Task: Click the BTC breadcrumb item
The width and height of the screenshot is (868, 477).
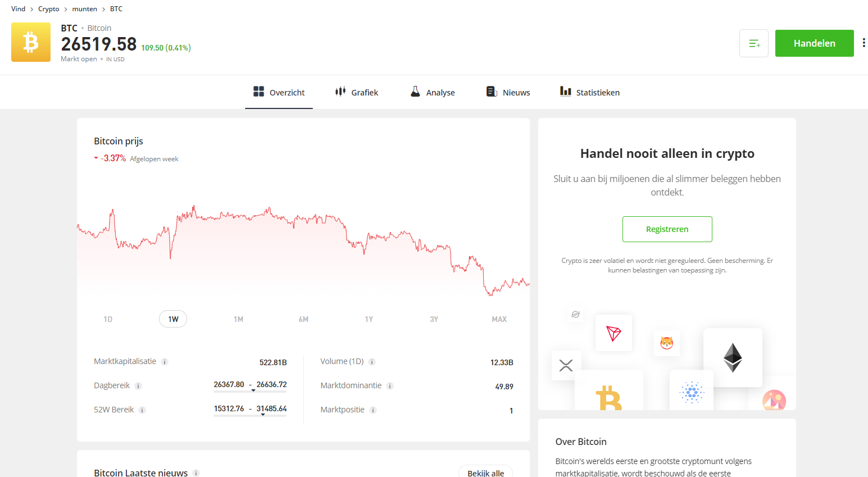Action: (116, 9)
